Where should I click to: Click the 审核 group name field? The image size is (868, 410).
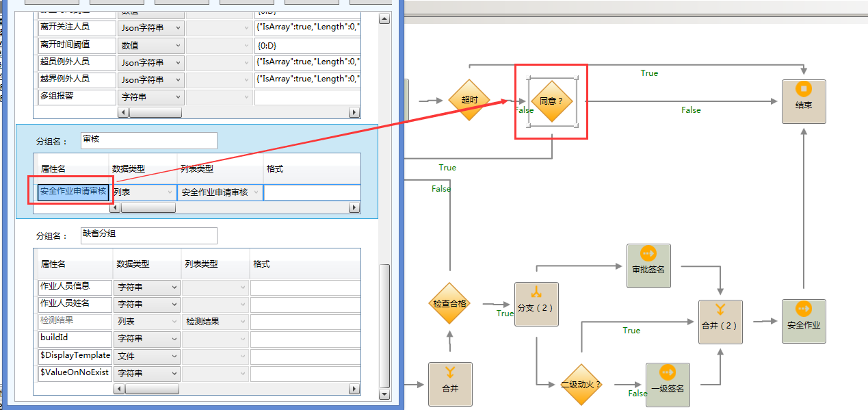(x=148, y=140)
